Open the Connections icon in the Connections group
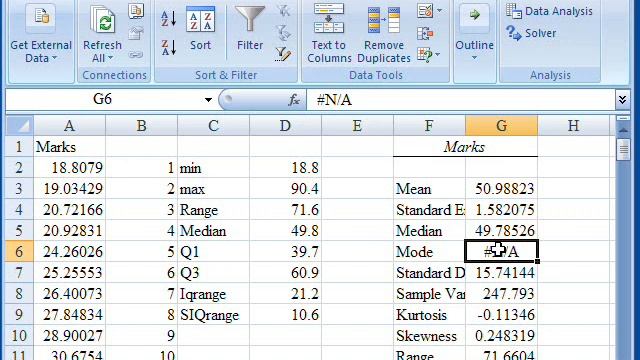The width and height of the screenshot is (640, 360). coord(136,11)
